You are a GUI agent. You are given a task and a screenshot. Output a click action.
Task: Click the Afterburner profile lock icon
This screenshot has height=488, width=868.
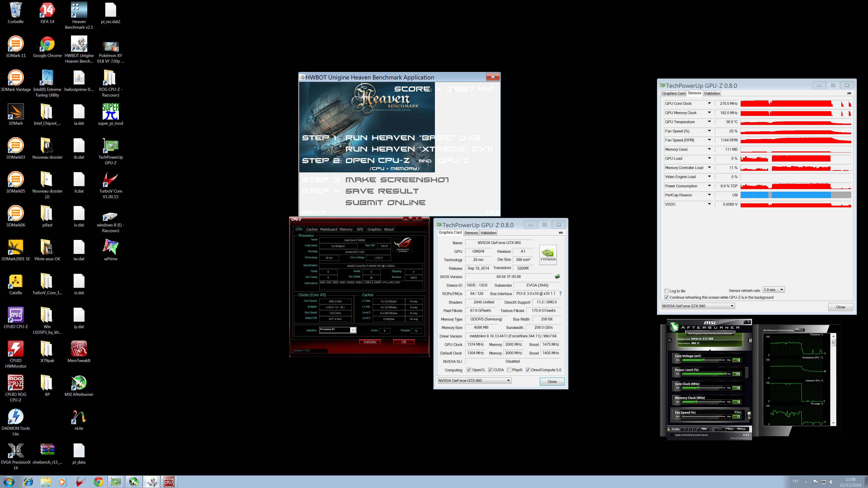[x=669, y=429]
